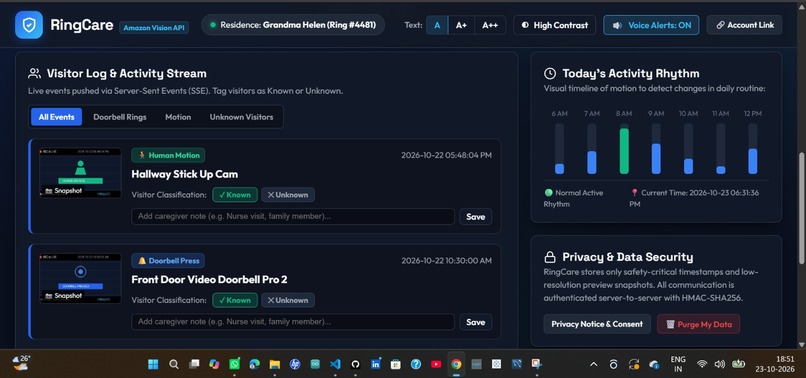The image size is (806, 378).
Task: Click the timestamp 2026-10-22 10:30:00 AM
Action: click(446, 261)
